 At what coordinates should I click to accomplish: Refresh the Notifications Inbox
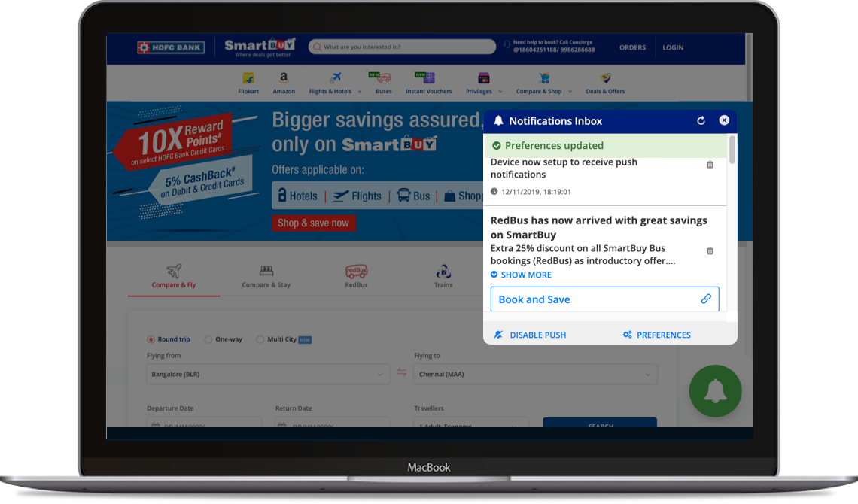(701, 121)
